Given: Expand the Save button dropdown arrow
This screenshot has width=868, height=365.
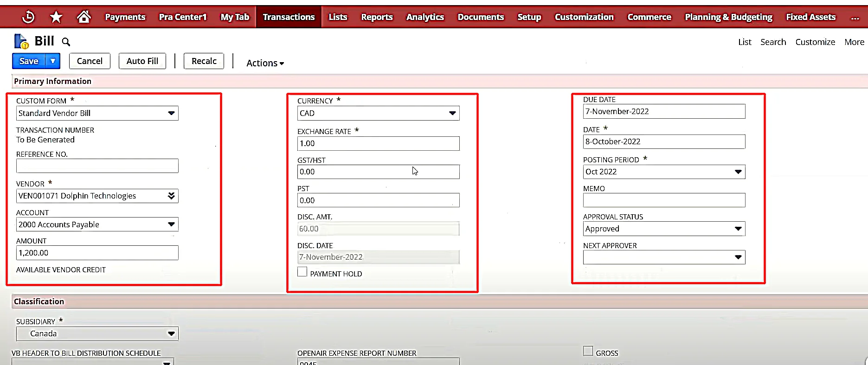Looking at the screenshot, I should pos(53,61).
